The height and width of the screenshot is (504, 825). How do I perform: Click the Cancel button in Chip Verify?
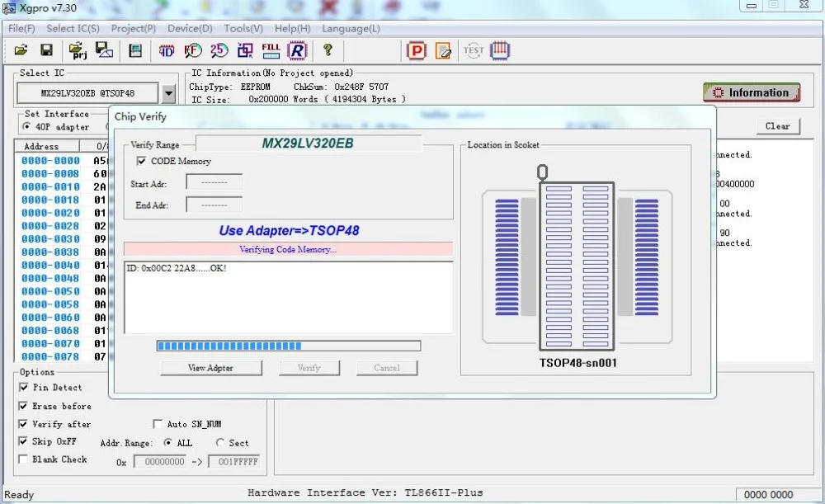tap(387, 368)
